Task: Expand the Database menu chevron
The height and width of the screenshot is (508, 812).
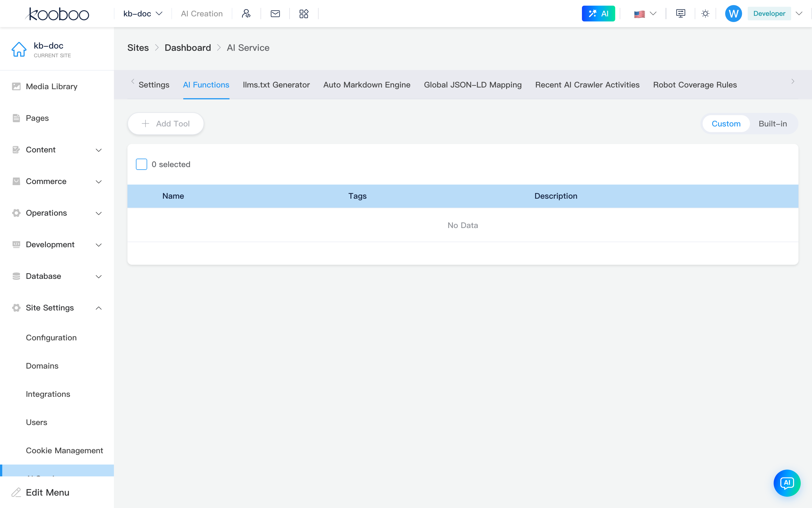Action: click(99, 276)
